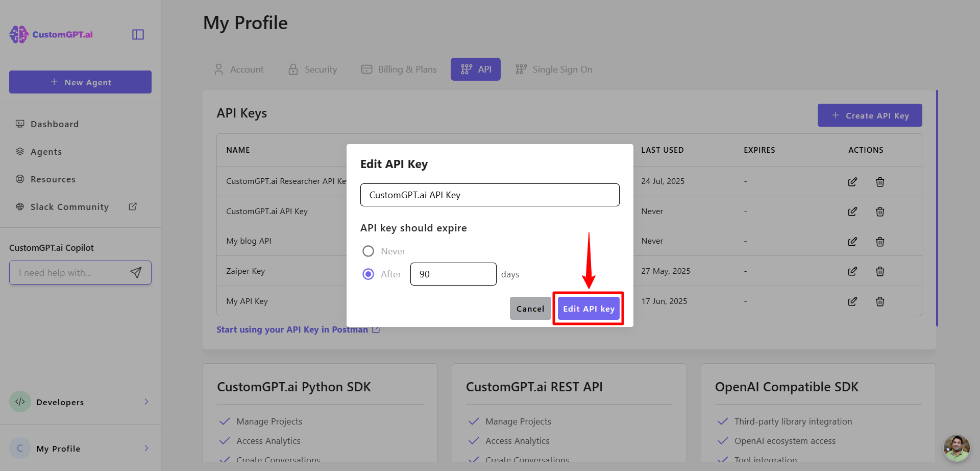The height and width of the screenshot is (471, 980).
Task: Cancel the Edit API Key dialog
Action: click(530, 309)
